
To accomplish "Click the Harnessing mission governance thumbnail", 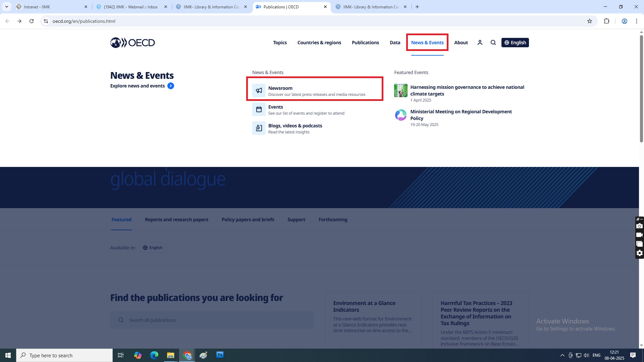I will 400,90.
